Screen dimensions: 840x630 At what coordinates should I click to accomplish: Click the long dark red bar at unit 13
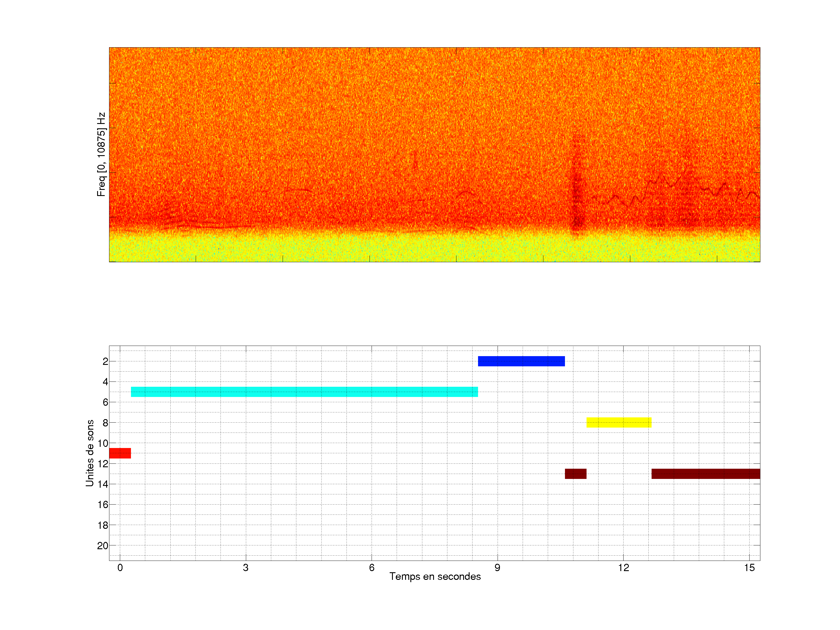[706, 474]
